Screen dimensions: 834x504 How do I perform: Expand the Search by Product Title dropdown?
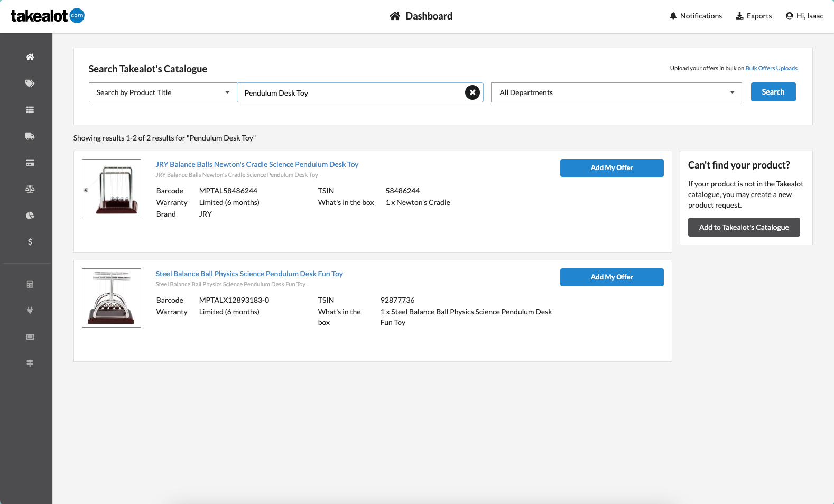coord(162,92)
